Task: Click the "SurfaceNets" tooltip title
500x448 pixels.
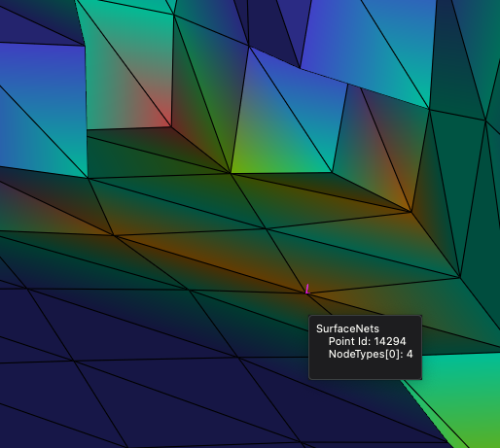Action: tap(347, 328)
